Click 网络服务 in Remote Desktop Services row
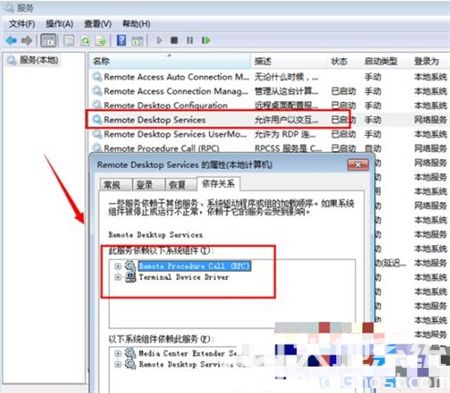The width and height of the screenshot is (450, 393). [x=430, y=120]
